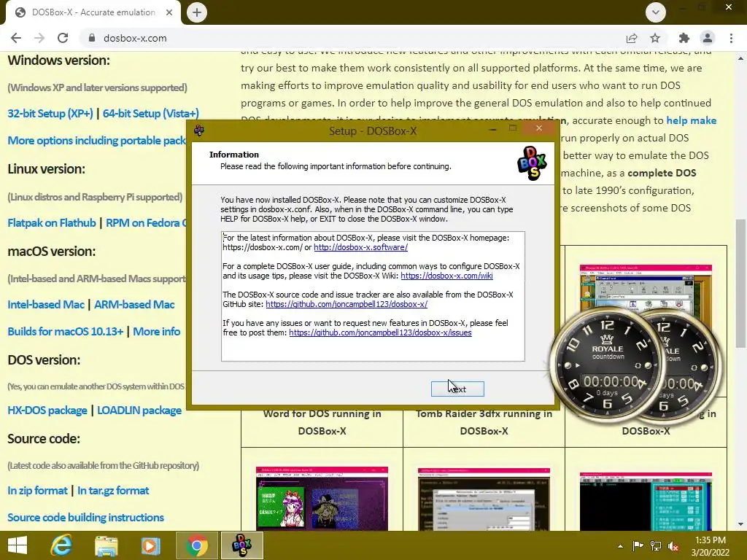The height and width of the screenshot is (560, 747).
Task: Click the lock icon in address bar
Action: coord(92,38)
